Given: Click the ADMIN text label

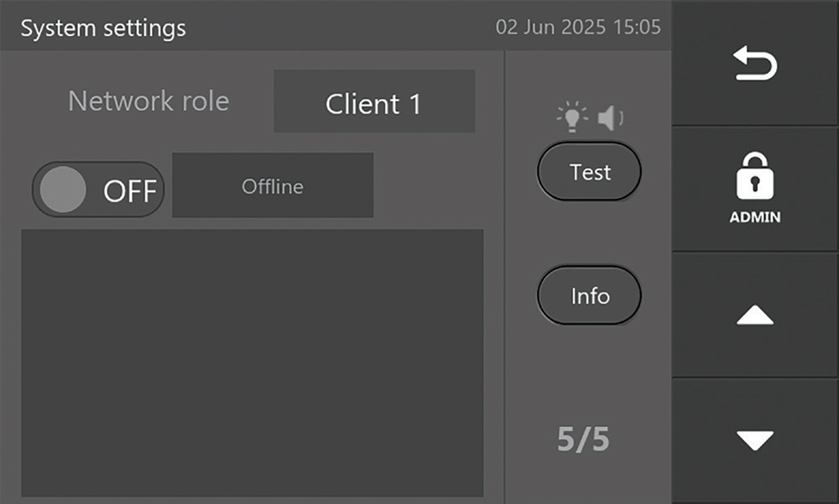Looking at the screenshot, I should (x=755, y=217).
